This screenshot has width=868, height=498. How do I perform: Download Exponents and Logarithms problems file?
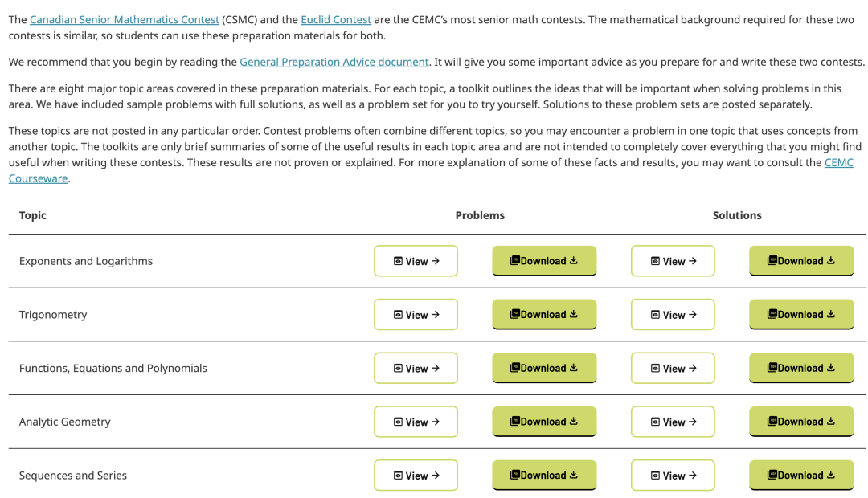pos(544,261)
